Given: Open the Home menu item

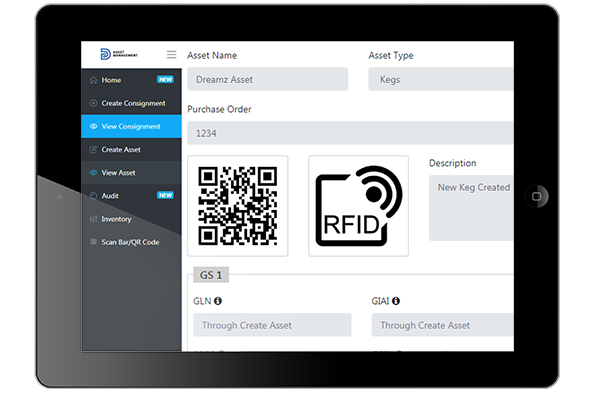Looking at the screenshot, I should pos(131,80).
